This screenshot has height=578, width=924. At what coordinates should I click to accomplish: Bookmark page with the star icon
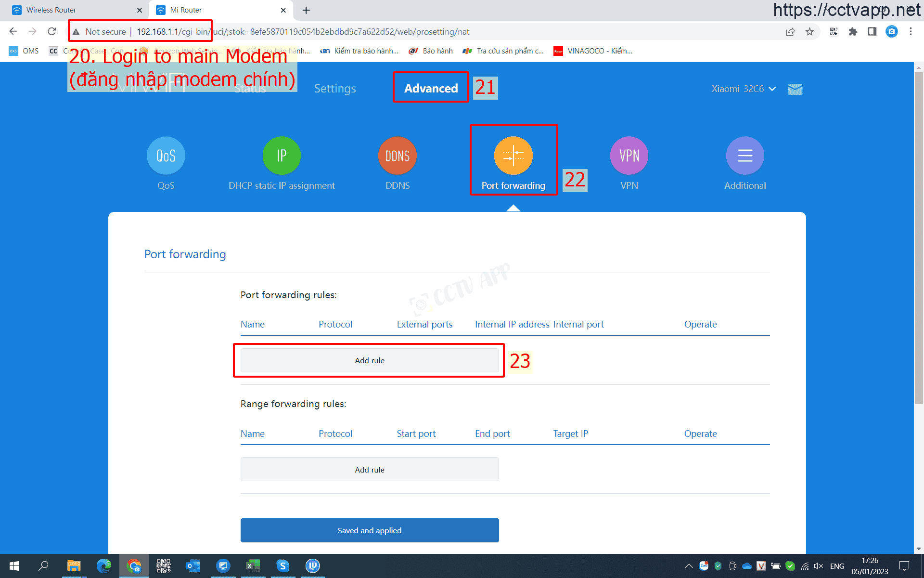809,32
